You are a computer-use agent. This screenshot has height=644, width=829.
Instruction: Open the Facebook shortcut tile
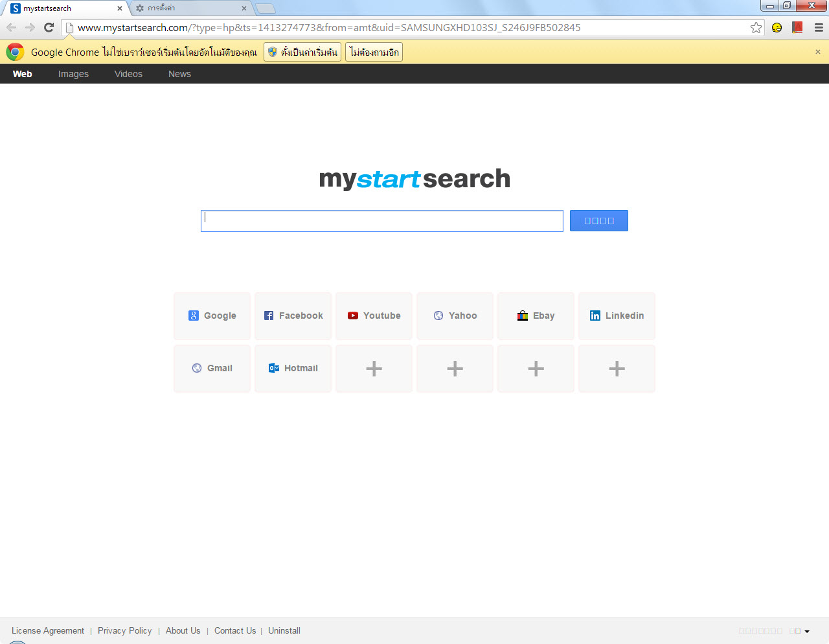[293, 316]
